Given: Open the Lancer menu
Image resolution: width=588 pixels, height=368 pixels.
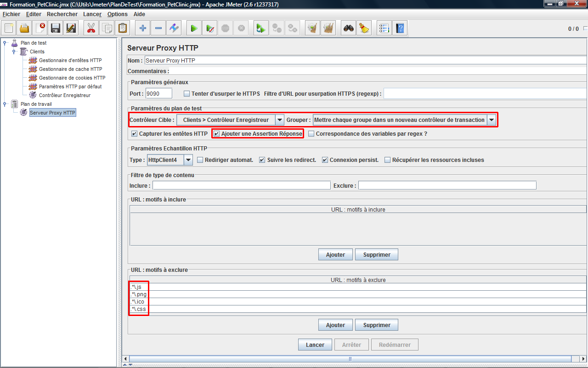Looking at the screenshot, I should (92, 14).
